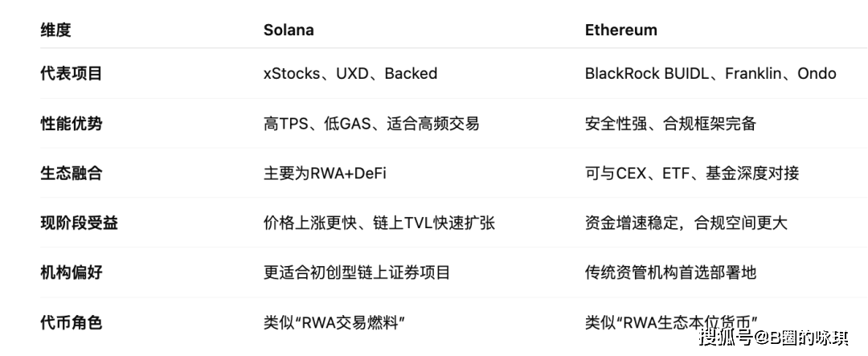
Task: Click the 现阶段受益 row label
Action: [79, 223]
